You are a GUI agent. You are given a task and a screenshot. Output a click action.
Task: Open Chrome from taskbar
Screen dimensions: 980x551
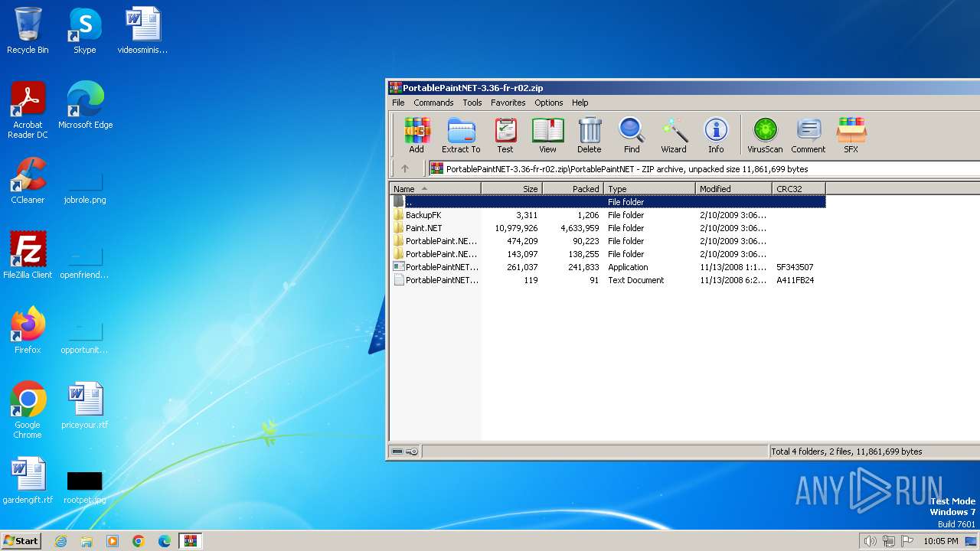tap(139, 541)
